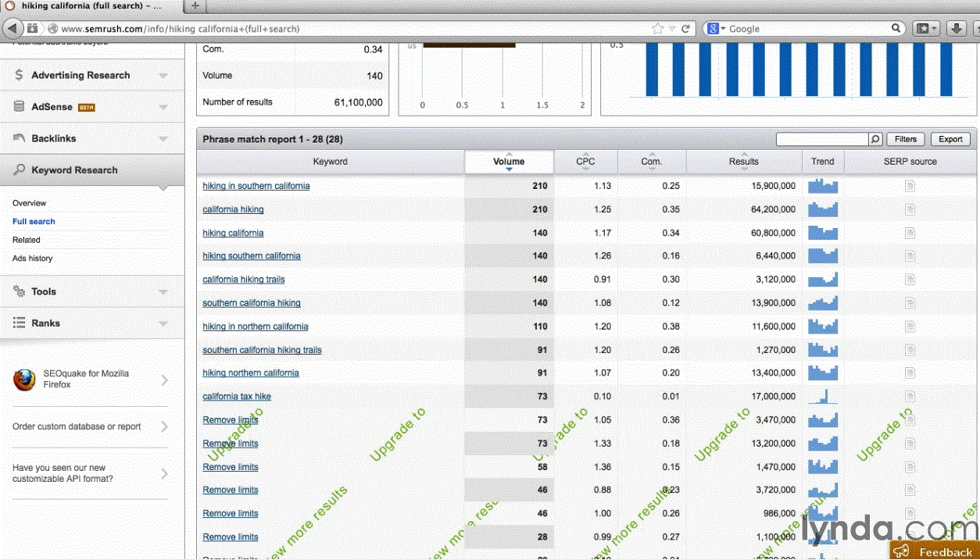
Task: Sort table by Results column header
Action: coord(743,162)
